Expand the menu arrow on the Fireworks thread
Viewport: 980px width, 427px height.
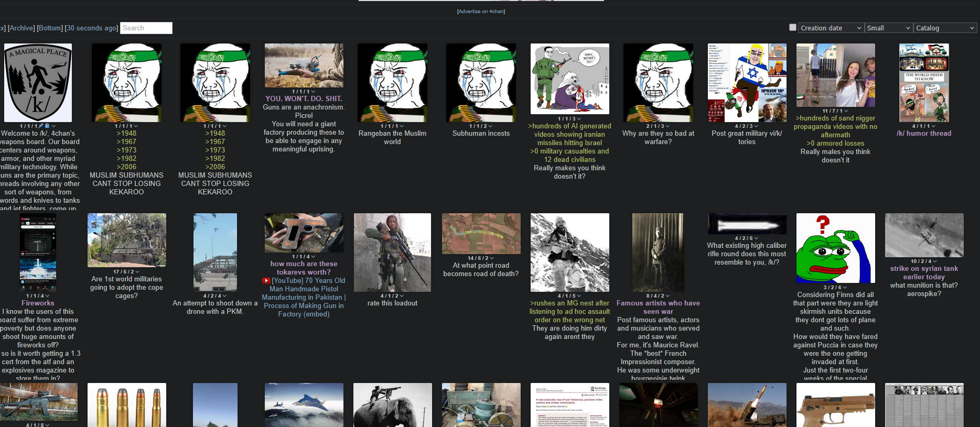(48, 296)
